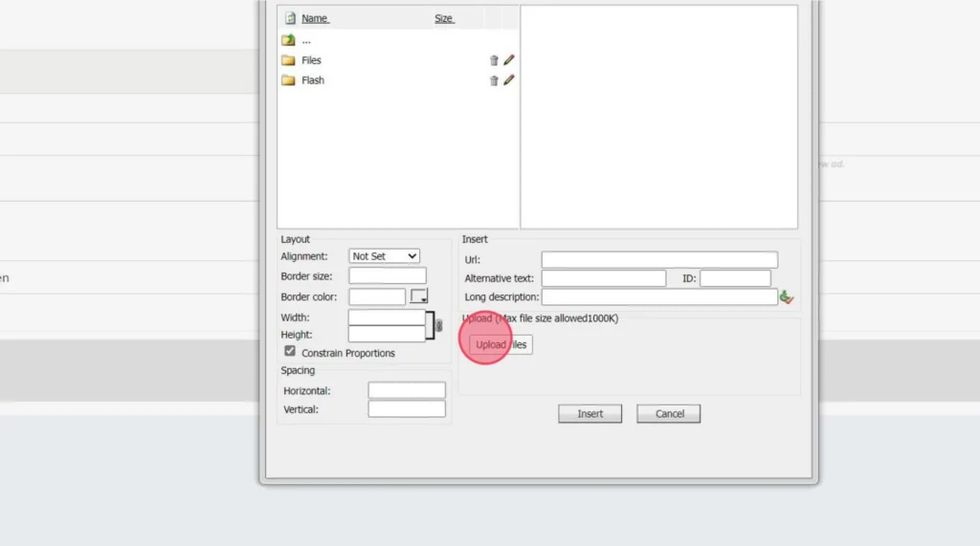This screenshot has height=546, width=980.
Task: Click the accessibility checker icon beside Long description
Action: coord(787,297)
